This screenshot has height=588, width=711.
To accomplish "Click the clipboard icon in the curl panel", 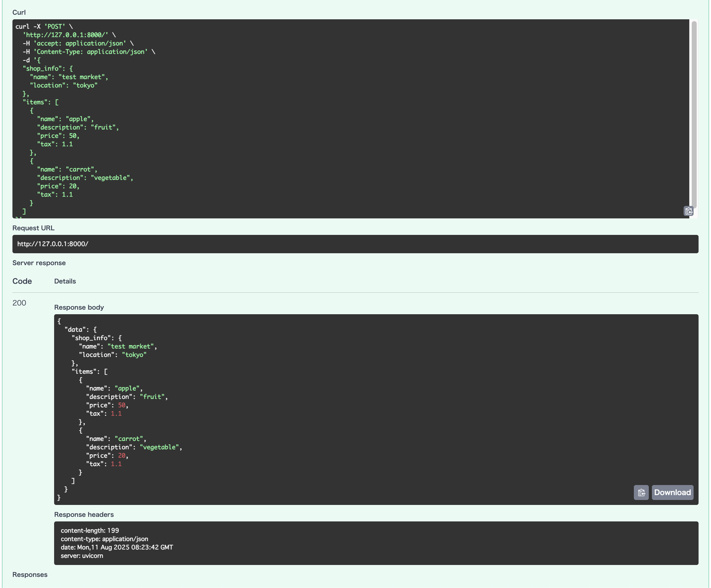I will pyautogui.click(x=689, y=211).
